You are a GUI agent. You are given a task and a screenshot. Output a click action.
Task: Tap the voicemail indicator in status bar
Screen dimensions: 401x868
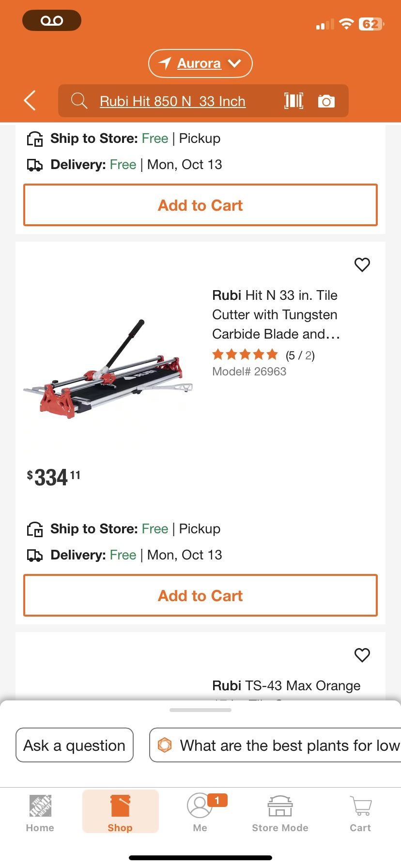52,20
